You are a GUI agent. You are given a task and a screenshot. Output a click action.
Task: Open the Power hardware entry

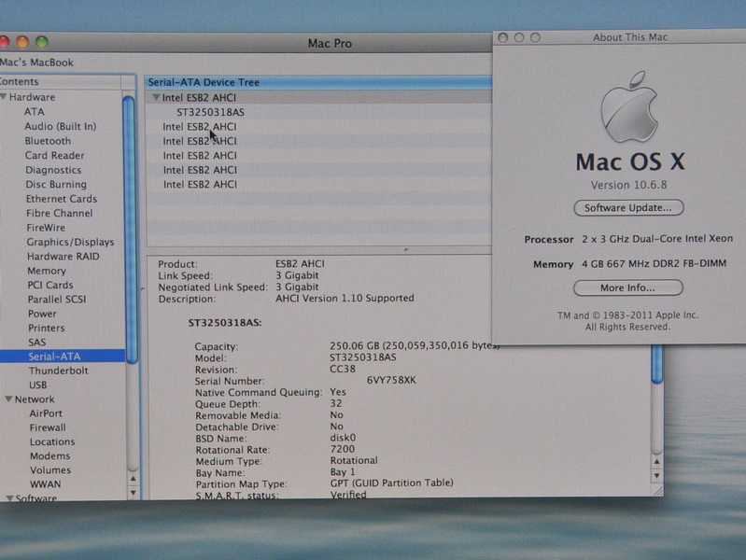[42, 314]
